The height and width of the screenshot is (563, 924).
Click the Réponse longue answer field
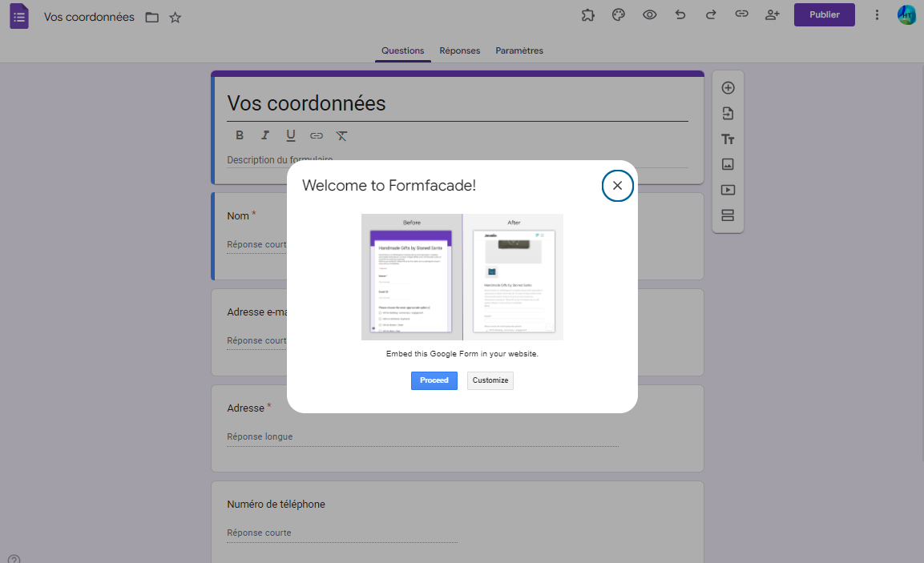[x=422, y=436]
